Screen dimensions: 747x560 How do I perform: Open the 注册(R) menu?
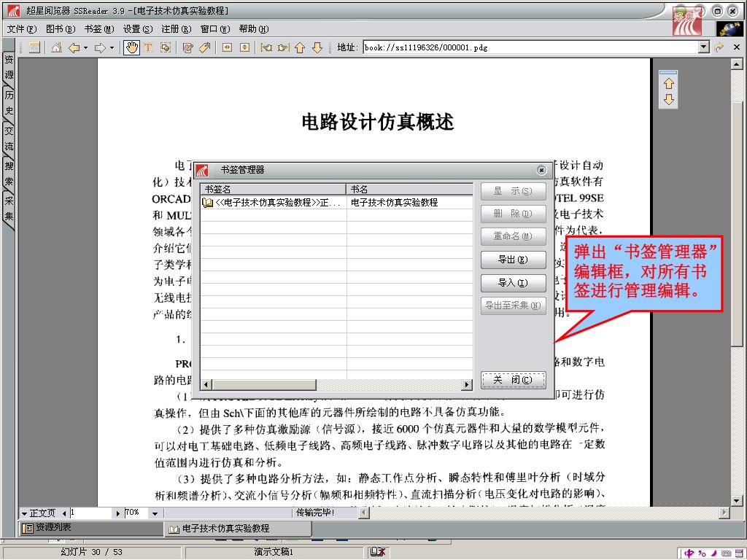pos(177,29)
